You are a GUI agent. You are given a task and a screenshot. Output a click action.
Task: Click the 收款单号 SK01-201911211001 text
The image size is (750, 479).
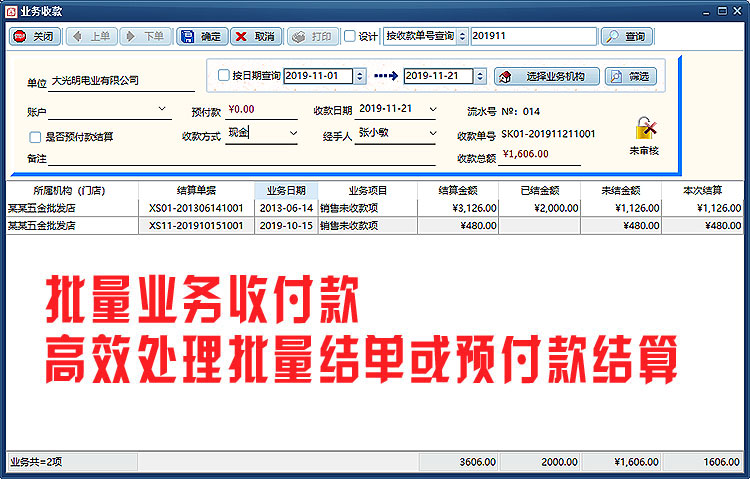548,134
